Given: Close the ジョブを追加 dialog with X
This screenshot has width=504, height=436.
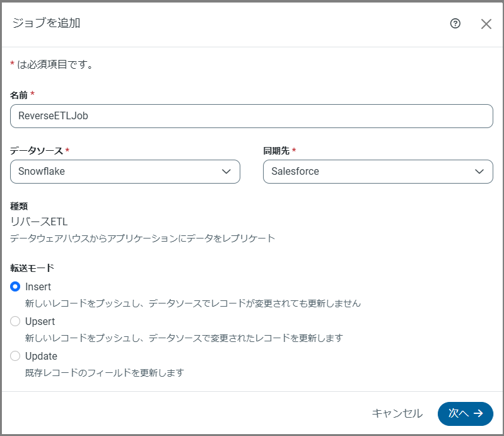Looking at the screenshot, I should (x=486, y=24).
